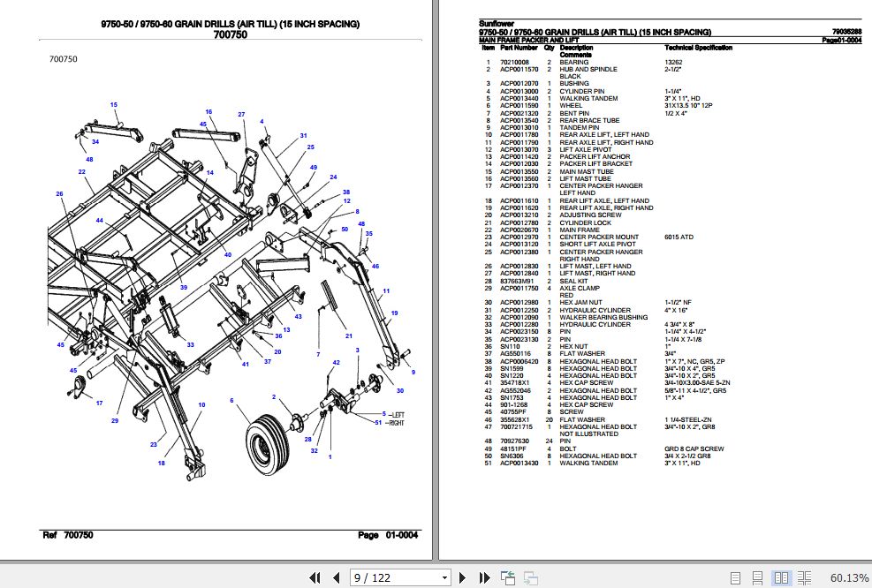
Task: Click document number 79036288
Action: tap(847, 33)
